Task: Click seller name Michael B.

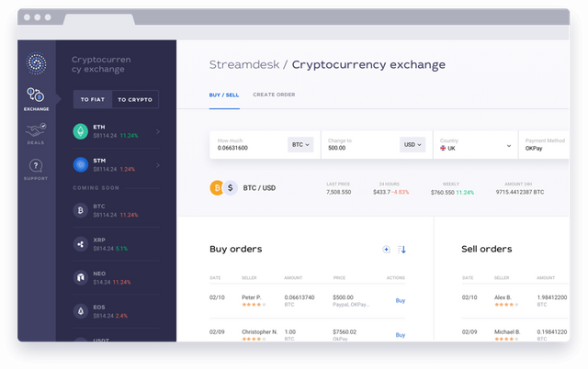Action: coord(507,332)
